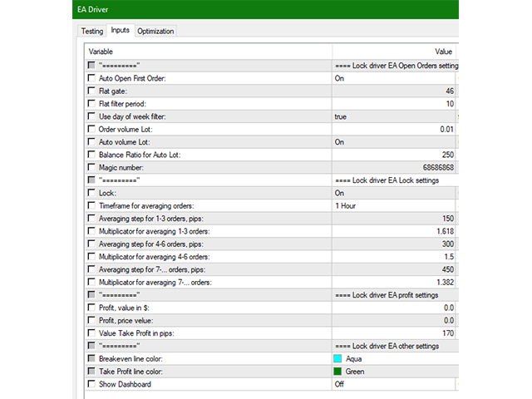
Task: Check the Magic number checkbox
Action: 91,167
